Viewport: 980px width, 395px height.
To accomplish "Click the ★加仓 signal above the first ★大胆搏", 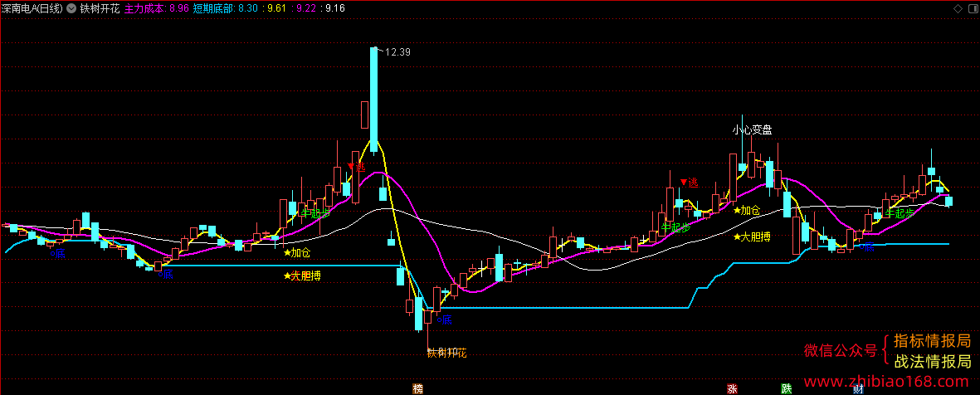I will (297, 253).
